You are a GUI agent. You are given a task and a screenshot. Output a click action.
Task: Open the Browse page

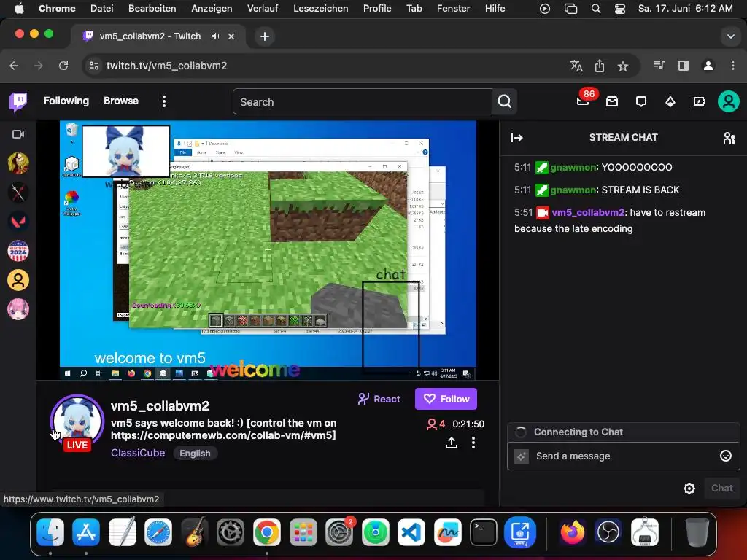[x=121, y=101]
